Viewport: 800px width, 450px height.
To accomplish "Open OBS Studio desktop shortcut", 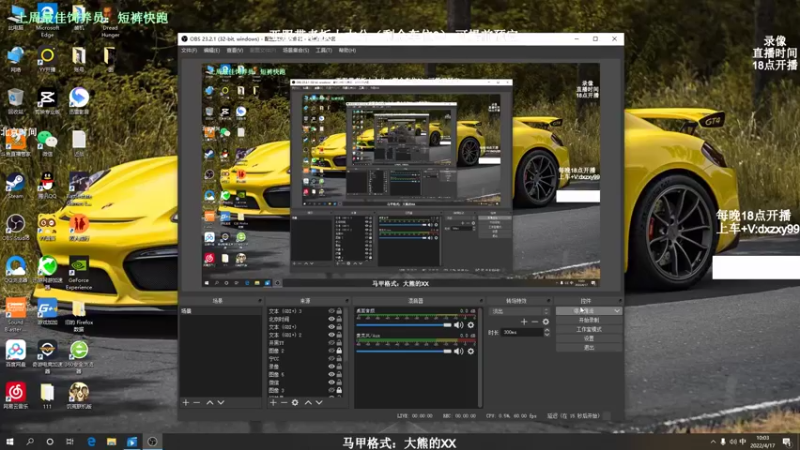I will (15, 228).
